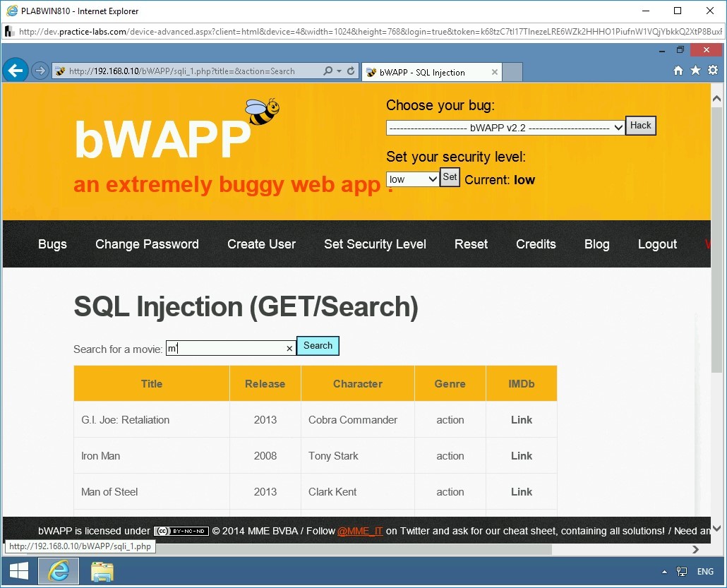This screenshot has width=727, height=588.
Task: Open the 'Choose your bug' dropdown
Action: (x=505, y=127)
